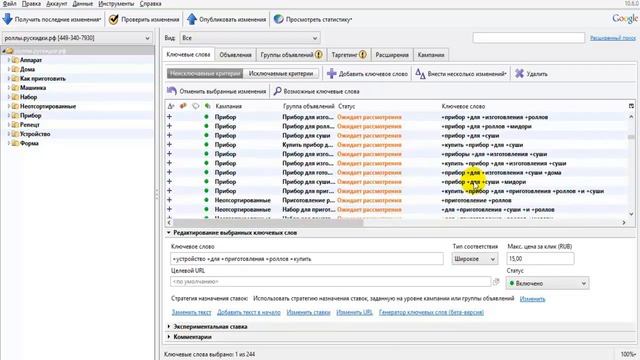Open the 'Тип соответствия' Широкое dropdown
The height and width of the screenshot is (360, 640).
[x=474, y=259]
